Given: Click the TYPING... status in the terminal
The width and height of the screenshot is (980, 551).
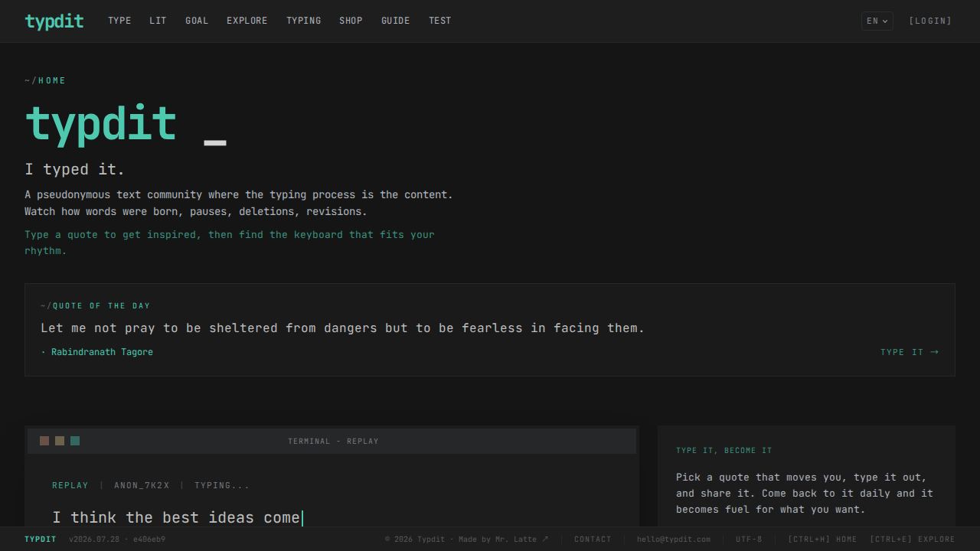Looking at the screenshot, I should coord(222,485).
